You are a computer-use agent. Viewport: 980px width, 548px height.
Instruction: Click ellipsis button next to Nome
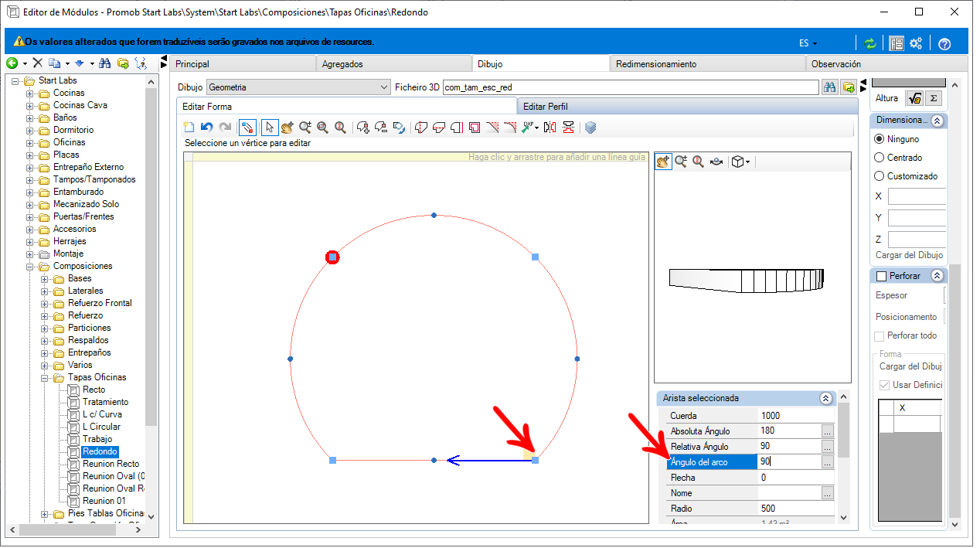click(x=828, y=492)
